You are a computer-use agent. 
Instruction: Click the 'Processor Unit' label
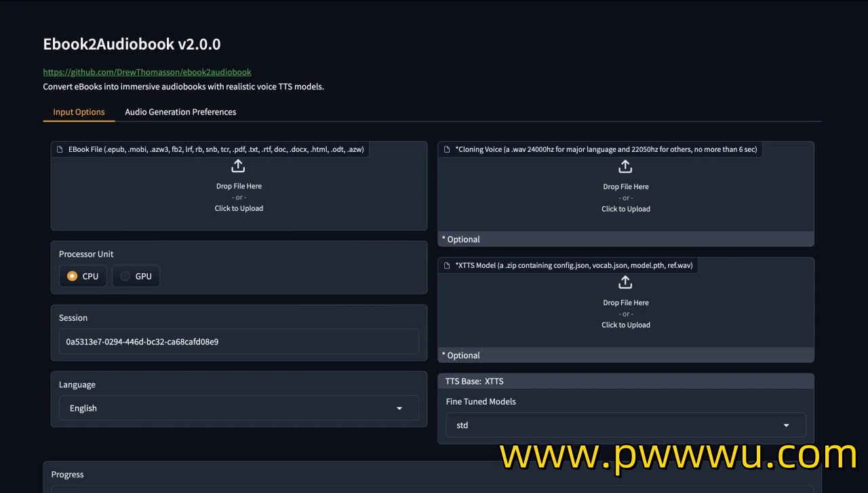point(86,254)
